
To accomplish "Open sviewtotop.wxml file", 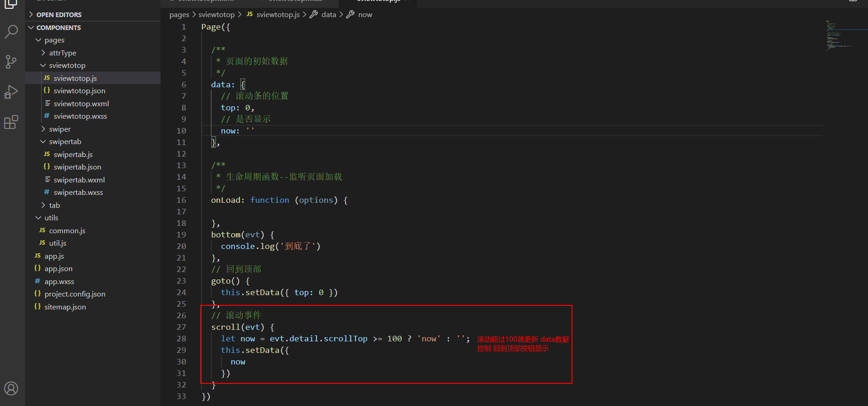I will [x=92, y=104].
